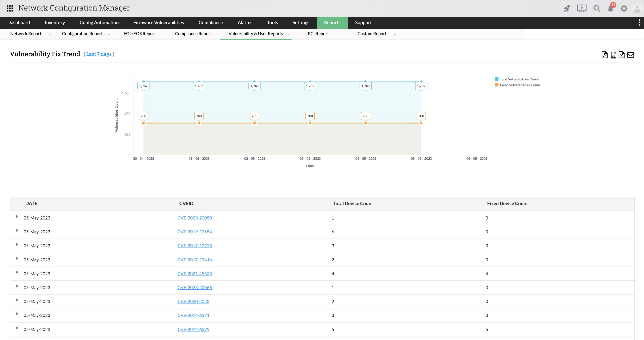Export report as PDF icon
Viewport: 644px width, 340px height.
(x=604, y=55)
